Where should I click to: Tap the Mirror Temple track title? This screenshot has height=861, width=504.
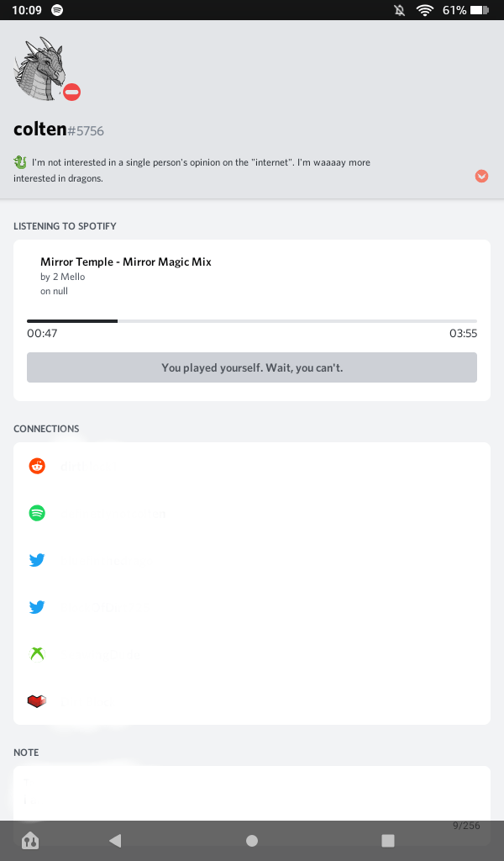pos(126,261)
